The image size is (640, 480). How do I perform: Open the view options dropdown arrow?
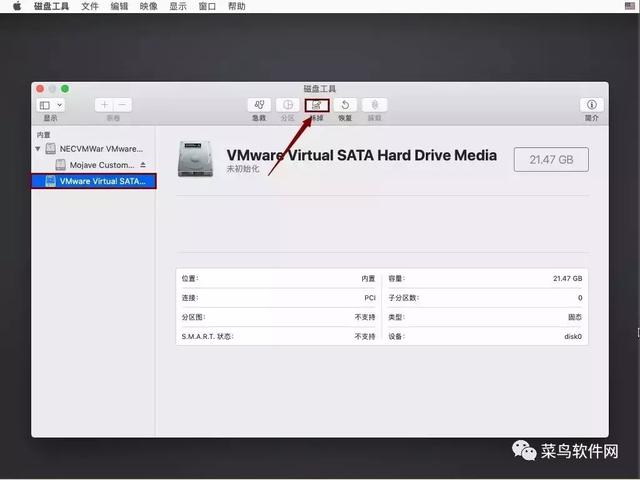click(59, 105)
